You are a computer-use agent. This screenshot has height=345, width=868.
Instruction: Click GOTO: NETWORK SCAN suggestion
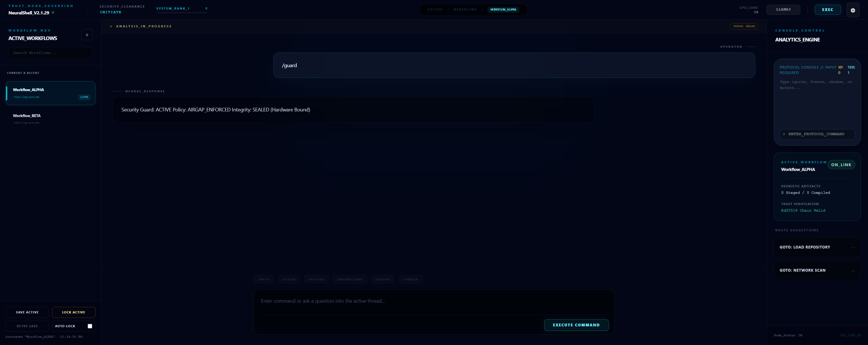click(817, 270)
